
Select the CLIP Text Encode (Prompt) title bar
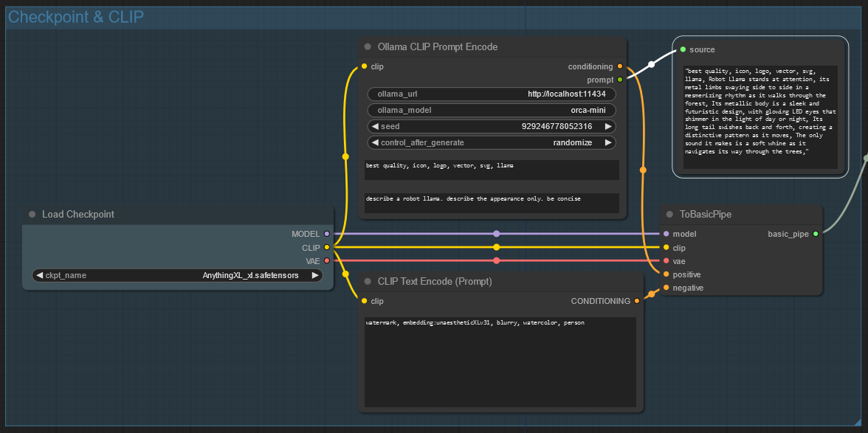pos(500,282)
